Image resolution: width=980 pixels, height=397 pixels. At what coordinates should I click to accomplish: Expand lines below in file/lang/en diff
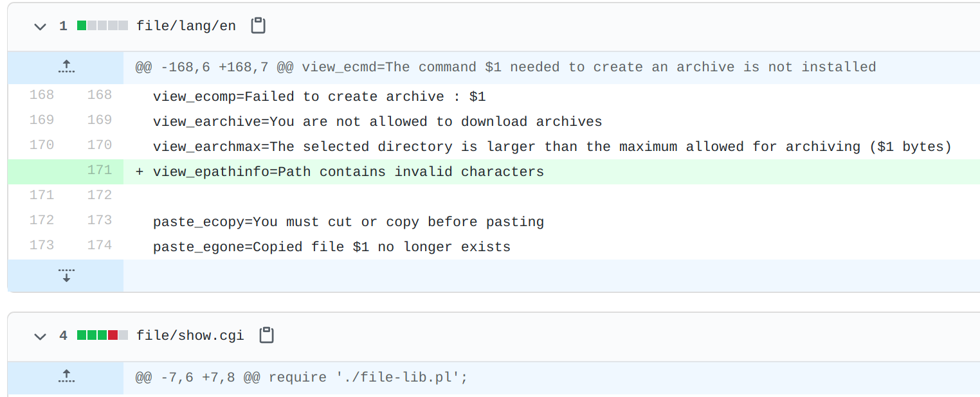66,275
